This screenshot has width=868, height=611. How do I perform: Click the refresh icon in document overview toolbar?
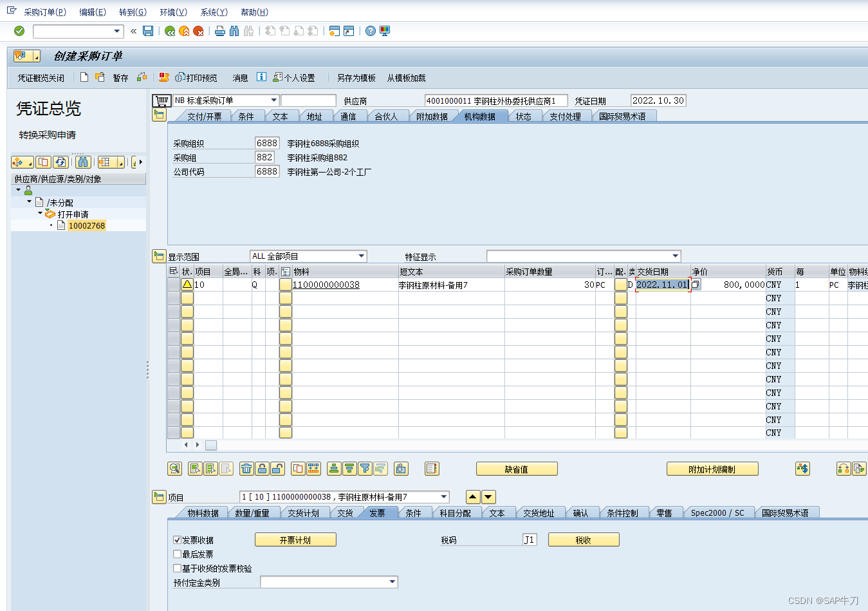pyautogui.click(x=60, y=162)
